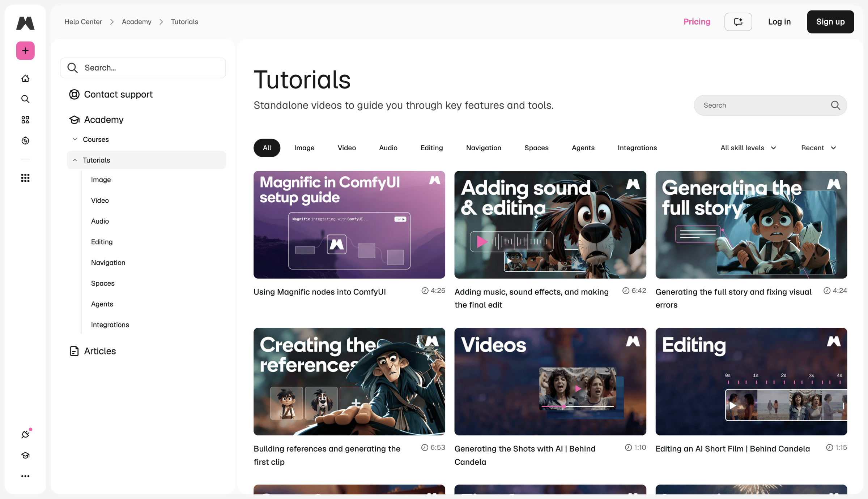868x499 pixels.
Task: Expand the Courses section chevron
Action: click(x=75, y=139)
